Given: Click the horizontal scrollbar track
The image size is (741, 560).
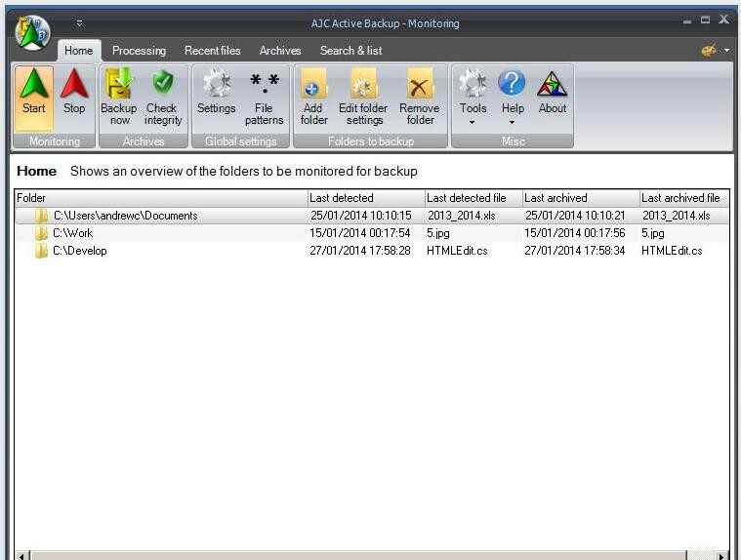Looking at the screenshot, I should pyautogui.click(x=700, y=556).
